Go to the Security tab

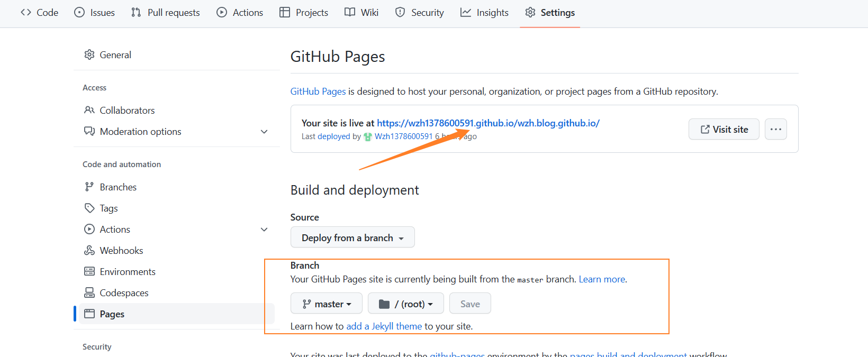tap(420, 13)
